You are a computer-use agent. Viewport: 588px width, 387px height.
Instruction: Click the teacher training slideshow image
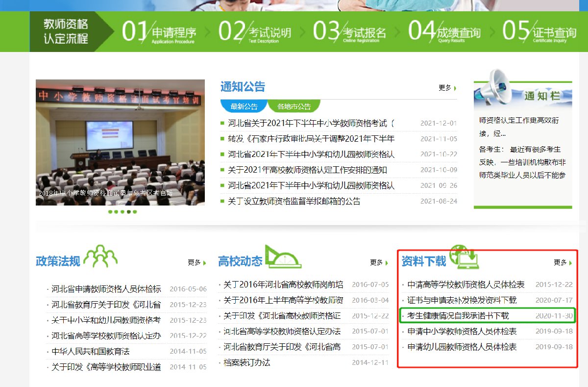click(120, 142)
